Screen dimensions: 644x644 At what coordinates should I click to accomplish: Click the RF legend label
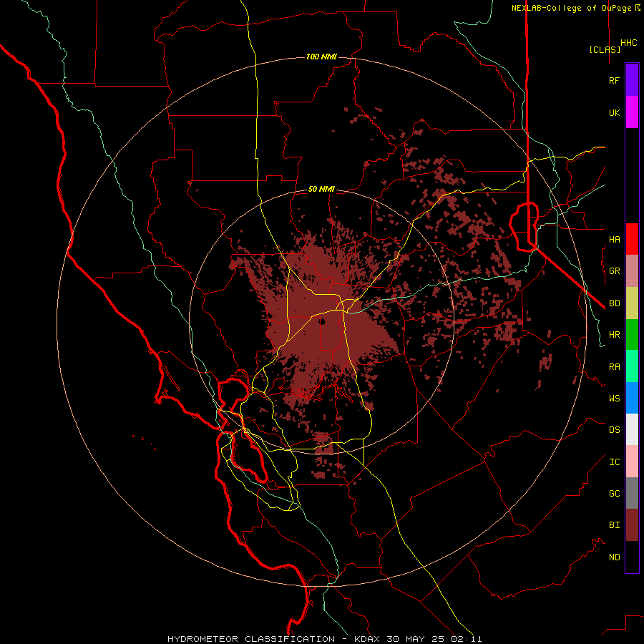click(x=614, y=80)
